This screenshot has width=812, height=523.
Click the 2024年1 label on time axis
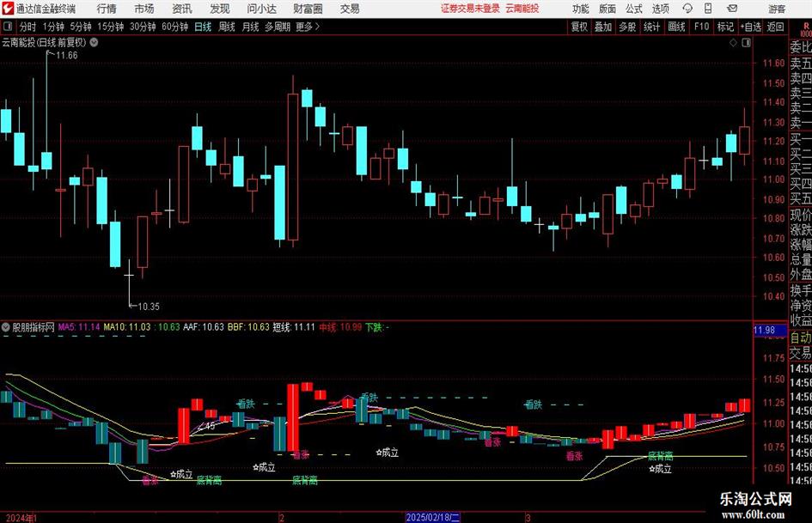(21, 517)
